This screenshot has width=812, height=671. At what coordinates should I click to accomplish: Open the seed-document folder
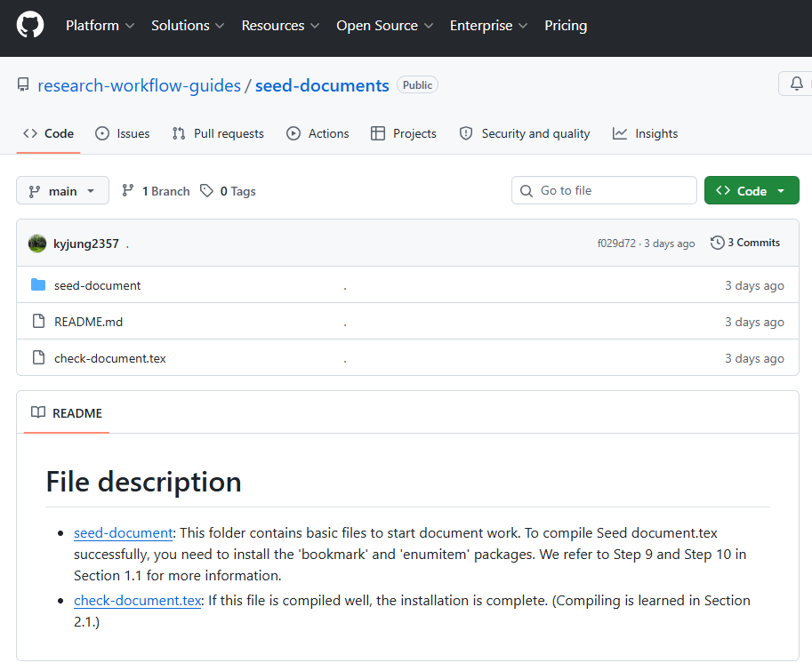click(97, 285)
